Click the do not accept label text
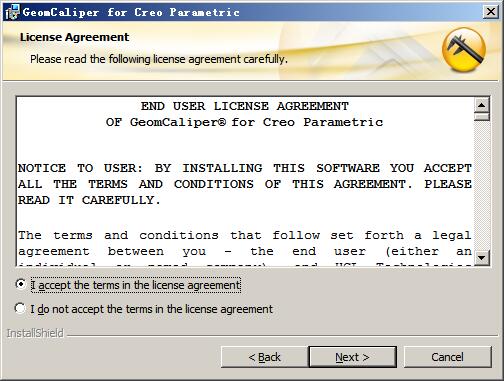 pyautogui.click(x=152, y=309)
